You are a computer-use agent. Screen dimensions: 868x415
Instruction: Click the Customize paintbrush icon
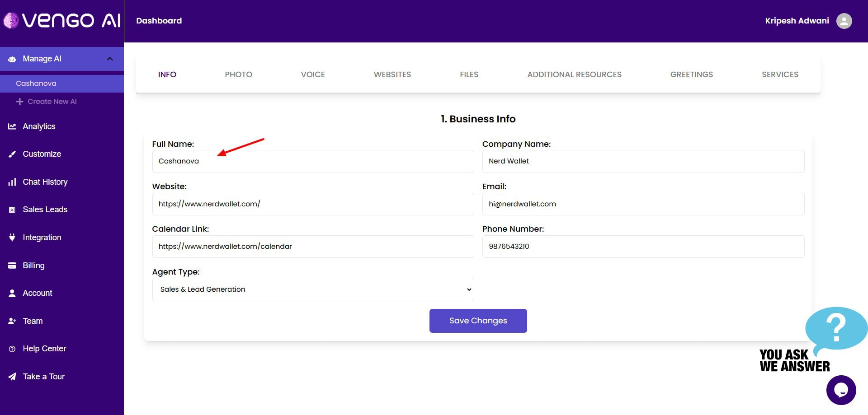[12, 154]
